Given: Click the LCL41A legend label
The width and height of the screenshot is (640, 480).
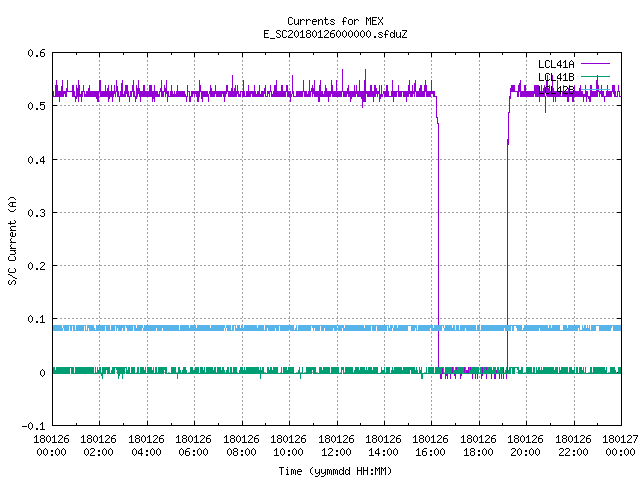Looking at the screenshot, I should (556, 64).
